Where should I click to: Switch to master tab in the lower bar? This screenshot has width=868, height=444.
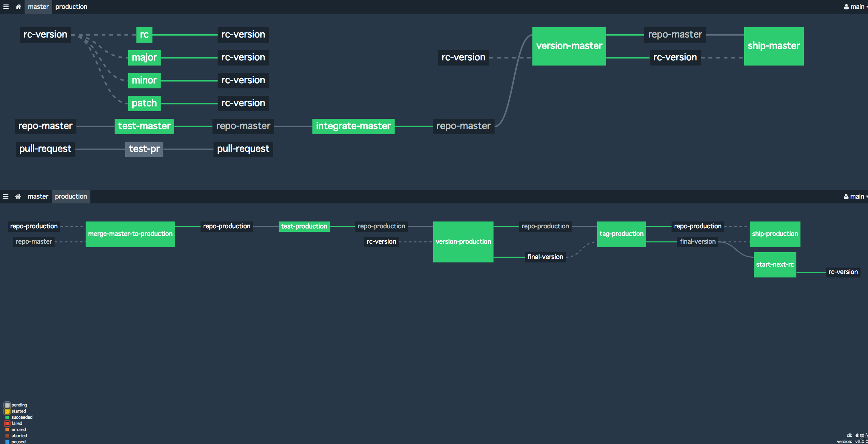[38, 197]
